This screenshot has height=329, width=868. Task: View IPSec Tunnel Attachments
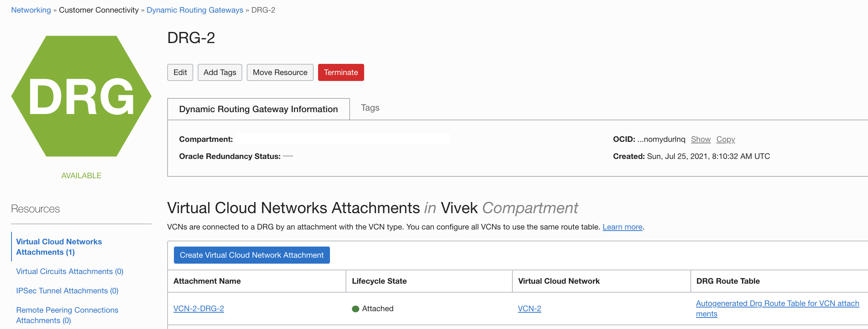[x=67, y=291]
